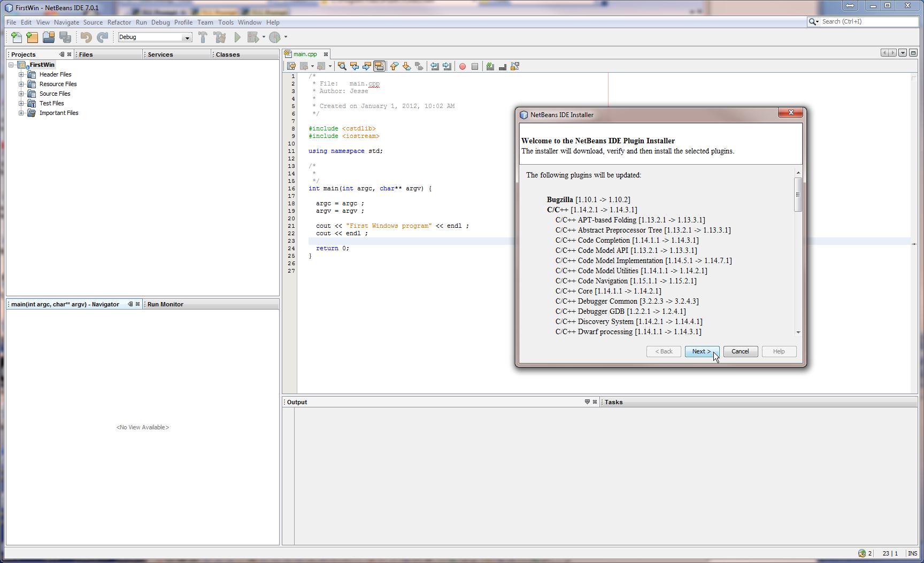Click Next in the Plugin Installer

click(702, 351)
